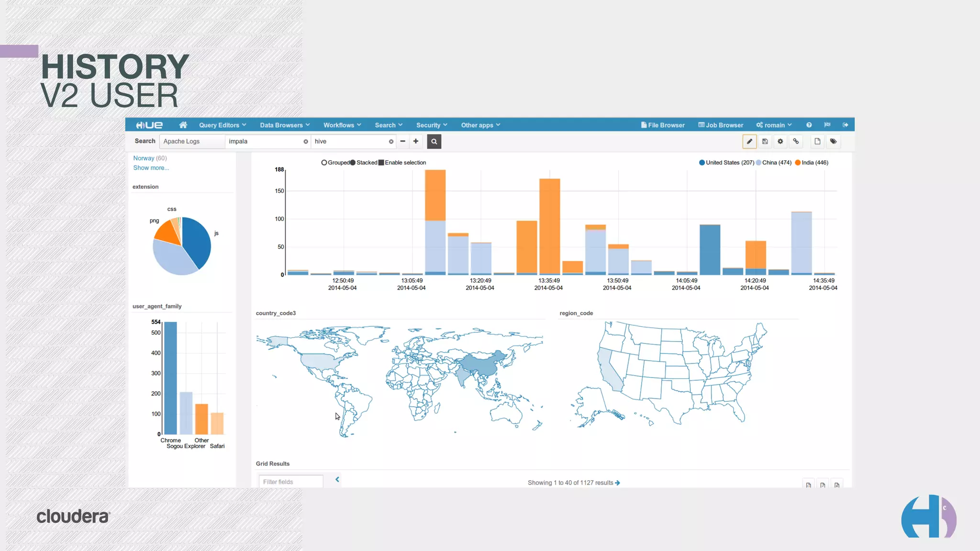Click the Norway facet link
The image size is (980, 551).
[144, 158]
